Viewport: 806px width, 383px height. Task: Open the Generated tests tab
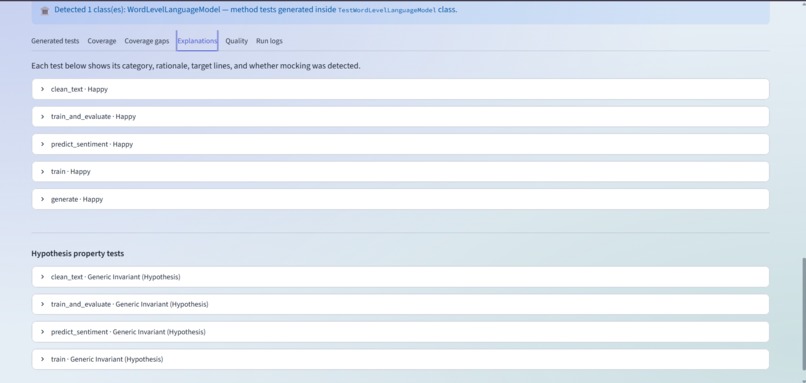tap(55, 41)
